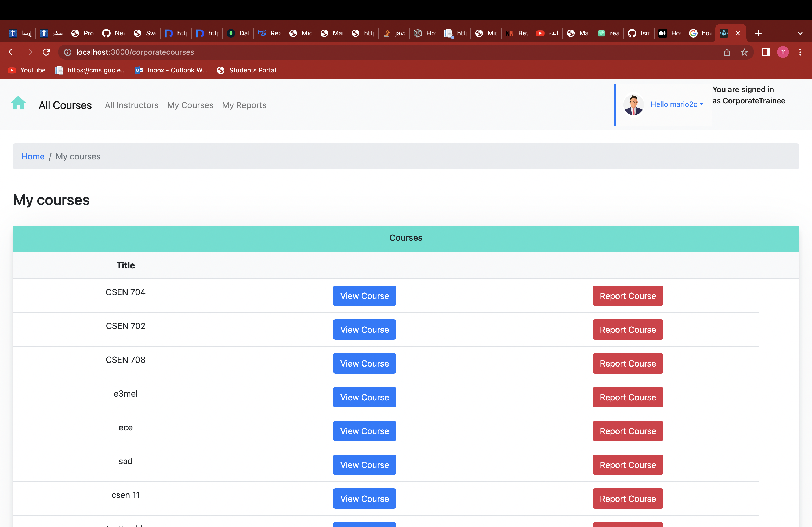View Course for ece

(x=364, y=430)
